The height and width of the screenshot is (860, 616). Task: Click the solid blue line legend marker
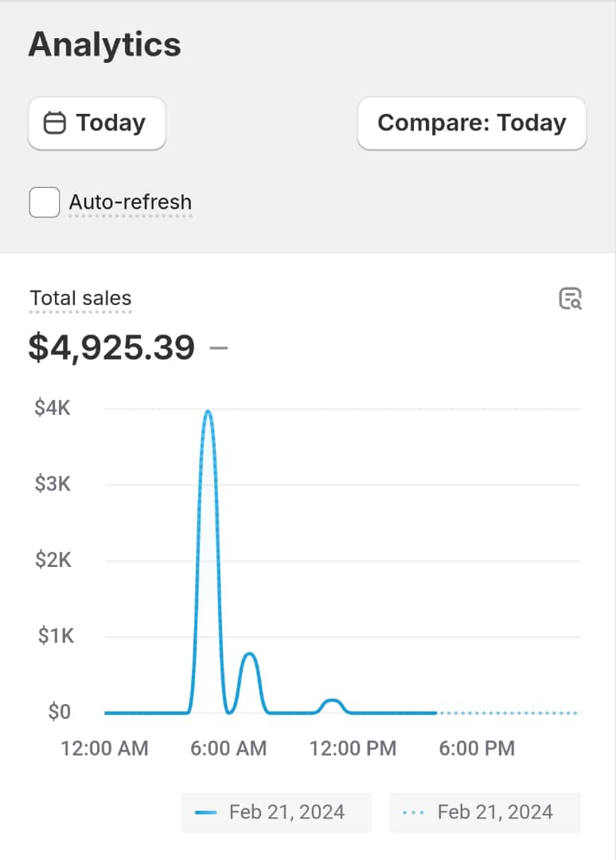coord(206,812)
